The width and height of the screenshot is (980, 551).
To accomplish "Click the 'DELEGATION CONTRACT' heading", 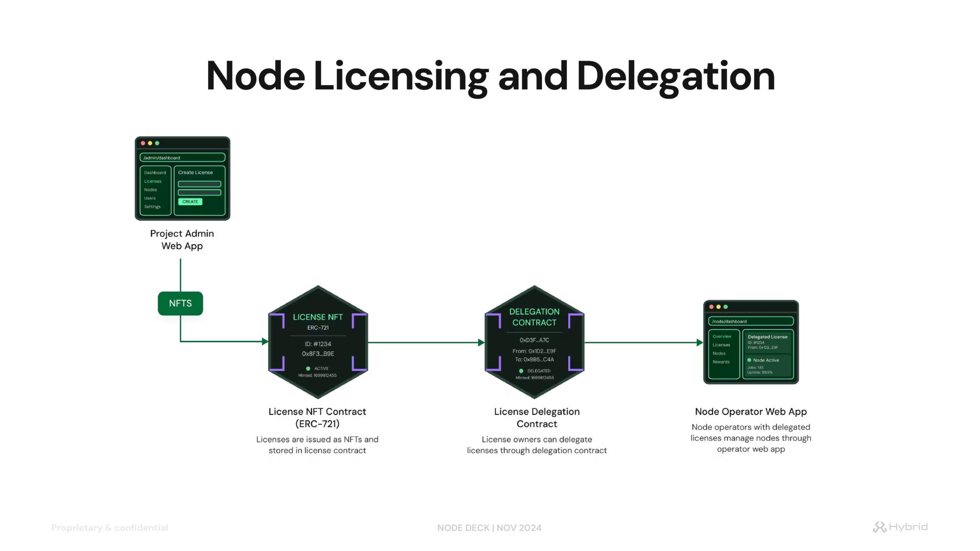I will (534, 317).
